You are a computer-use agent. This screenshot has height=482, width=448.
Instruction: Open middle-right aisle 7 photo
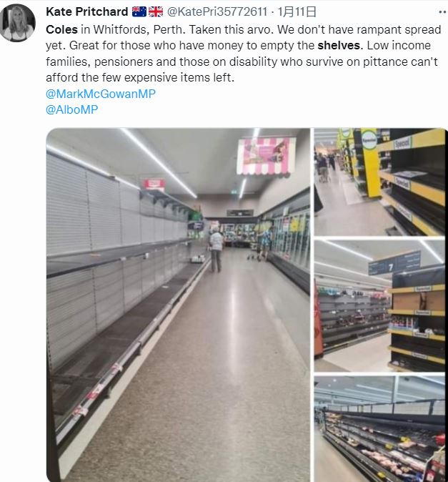(x=379, y=305)
